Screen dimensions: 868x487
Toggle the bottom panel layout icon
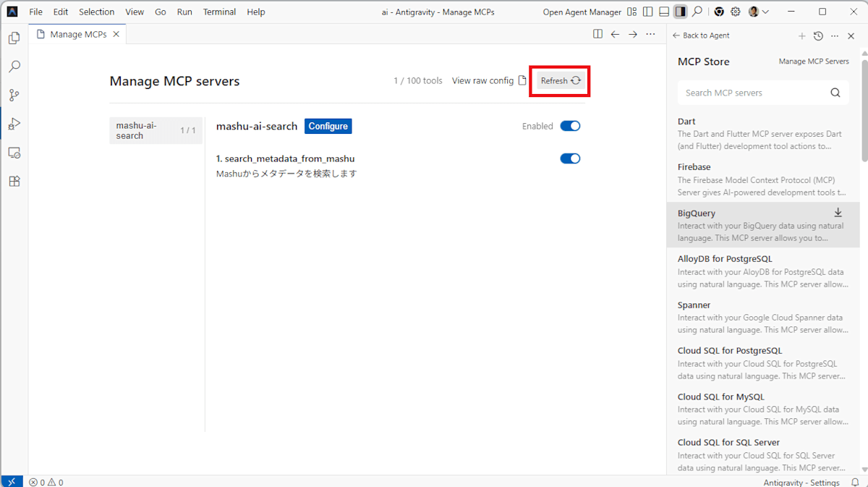pos(664,12)
